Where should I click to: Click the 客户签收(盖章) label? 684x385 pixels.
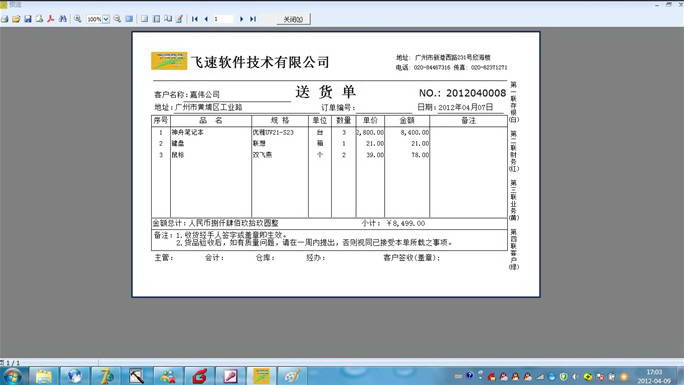coord(411,258)
